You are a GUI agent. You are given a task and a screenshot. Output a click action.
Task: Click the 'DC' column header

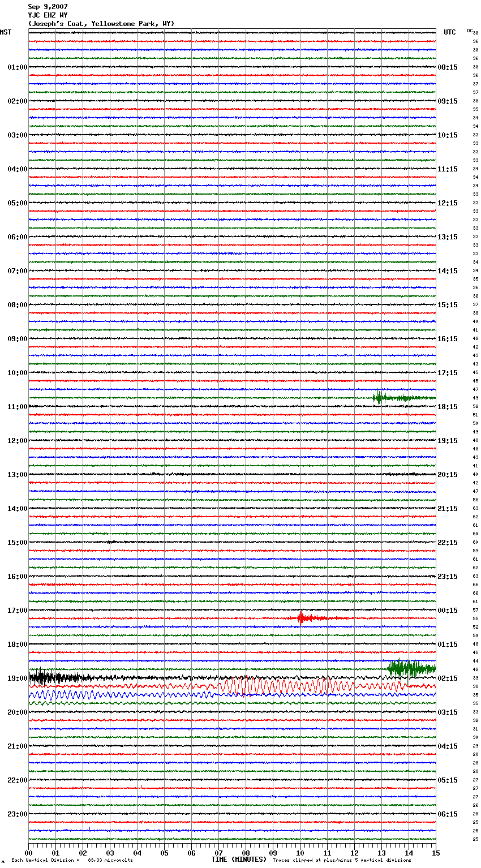click(470, 31)
